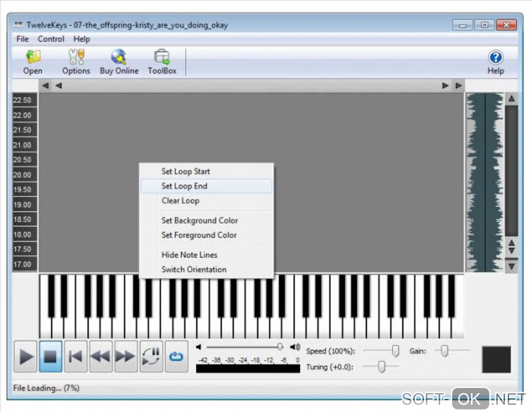This screenshot has height=412, width=532.
Task: Click the 21.00 time label
Action: pos(22,145)
